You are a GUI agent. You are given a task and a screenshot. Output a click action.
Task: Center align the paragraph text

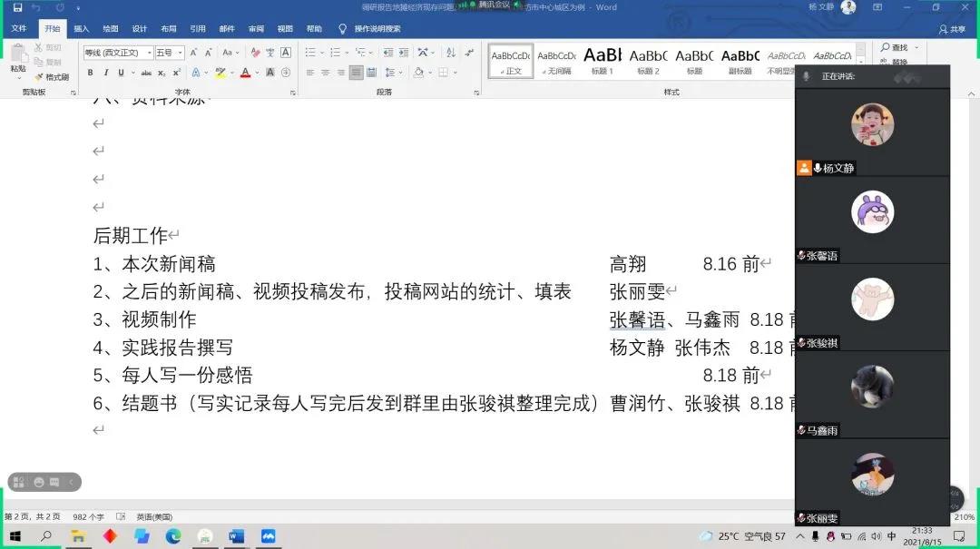(x=325, y=73)
